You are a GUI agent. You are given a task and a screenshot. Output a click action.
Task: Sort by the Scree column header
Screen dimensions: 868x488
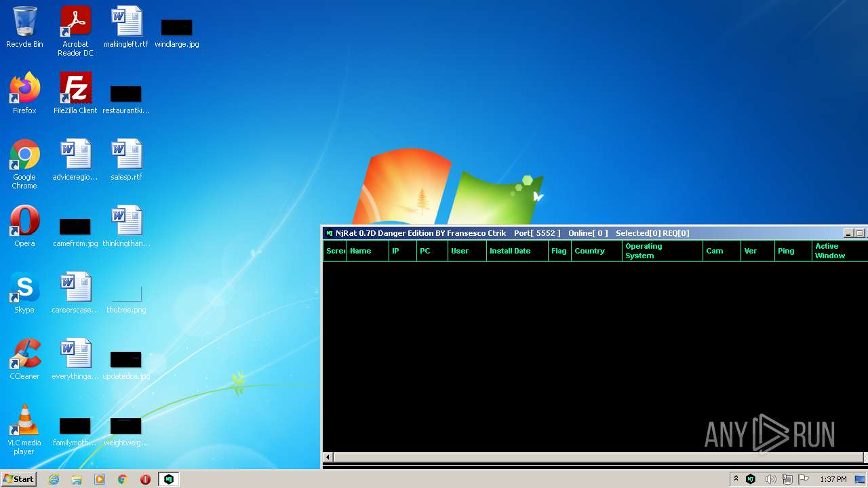[x=335, y=251]
